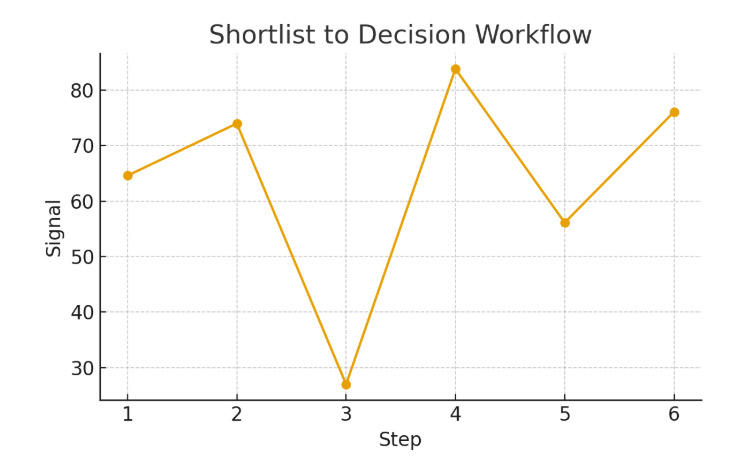Select the data point at step 5
The image size is (749, 462).
click(x=565, y=223)
